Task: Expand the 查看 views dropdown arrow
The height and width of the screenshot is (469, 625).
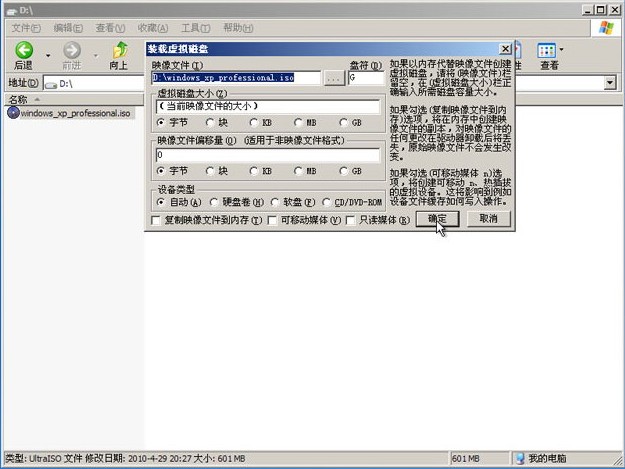Action: (x=562, y=50)
